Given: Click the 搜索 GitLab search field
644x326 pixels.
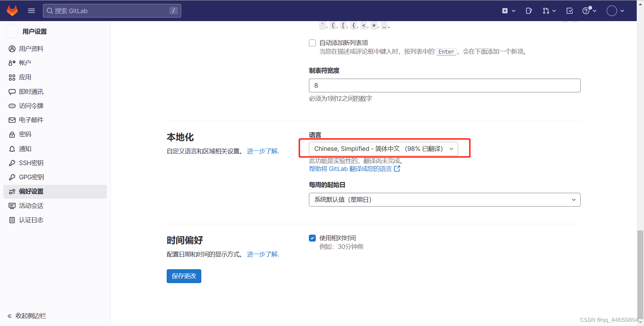Looking at the screenshot, I should (112, 11).
